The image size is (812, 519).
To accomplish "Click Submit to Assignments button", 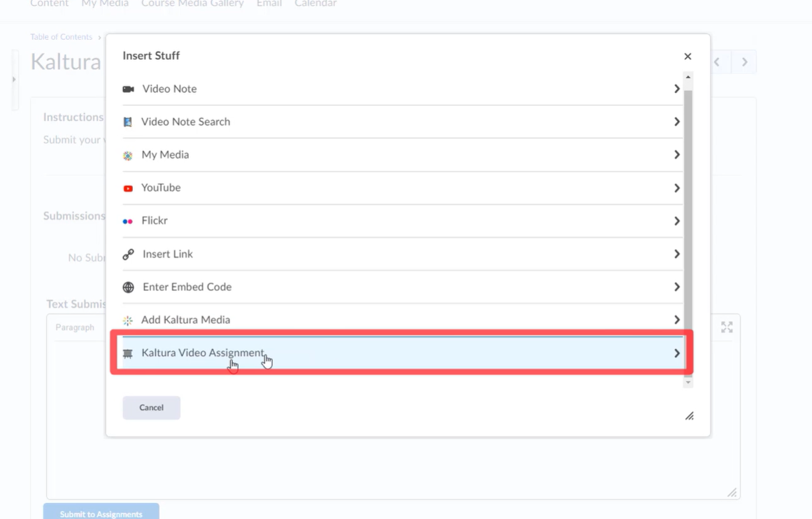I will [101, 512].
